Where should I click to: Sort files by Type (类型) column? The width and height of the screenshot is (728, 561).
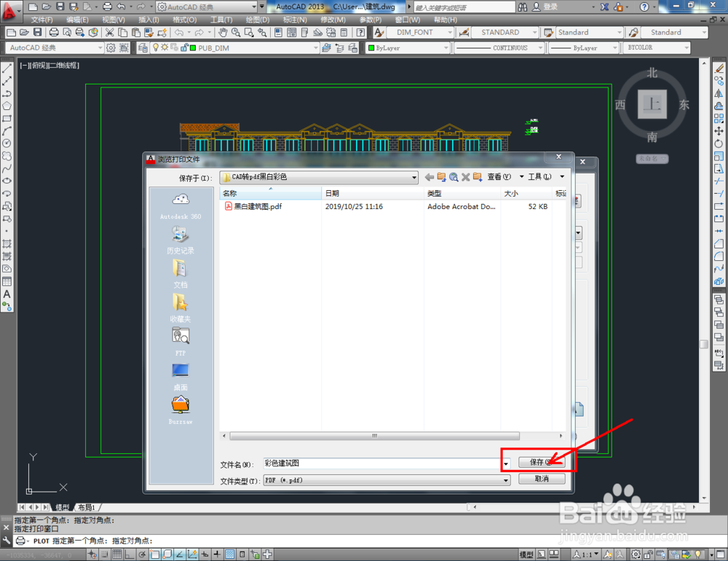click(x=462, y=193)
